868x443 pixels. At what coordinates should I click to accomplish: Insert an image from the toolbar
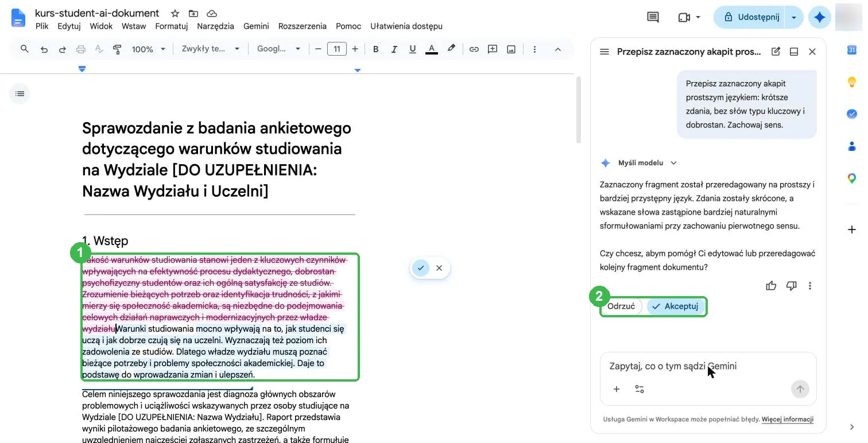coord(511,49)
